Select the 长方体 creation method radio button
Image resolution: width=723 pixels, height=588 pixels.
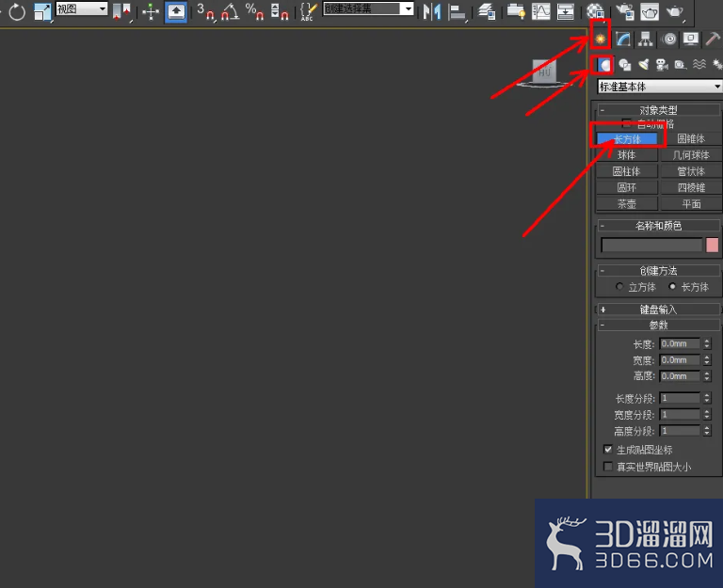click(672, 287)
